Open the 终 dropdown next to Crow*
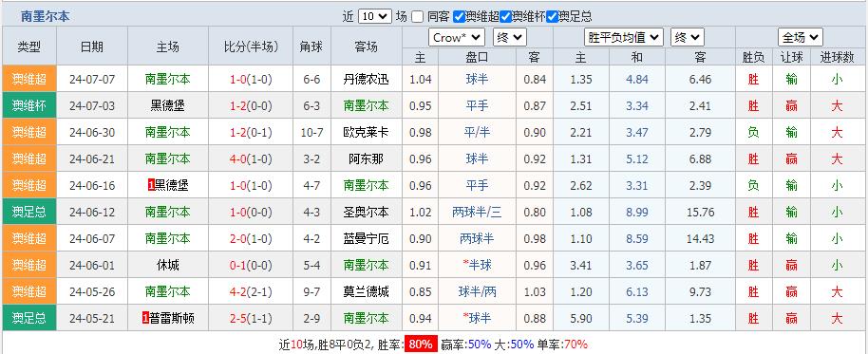This screenshot has width=868, height=354. tap(510, 38)
